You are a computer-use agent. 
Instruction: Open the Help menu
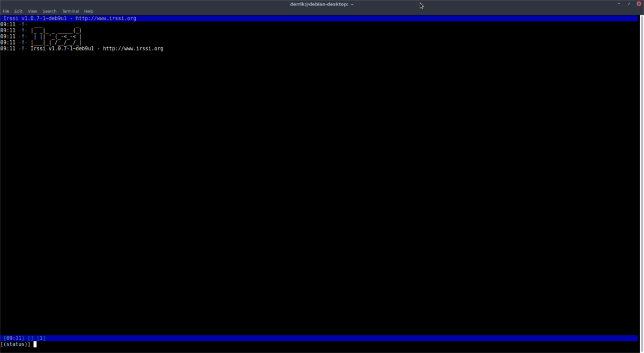point(89,11)
